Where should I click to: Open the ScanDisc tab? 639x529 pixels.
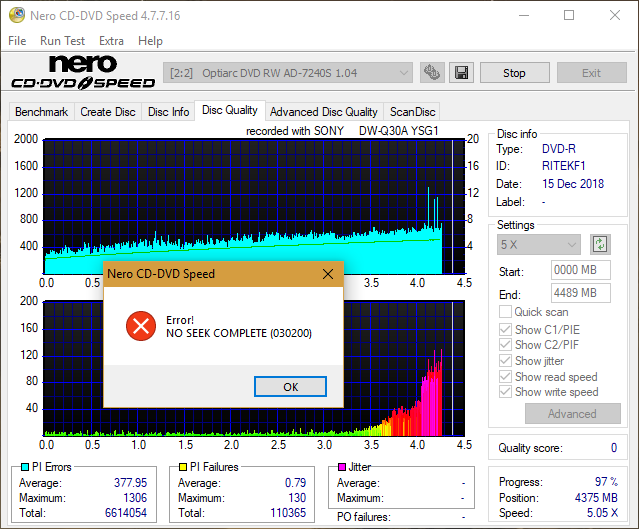(412, 112)
